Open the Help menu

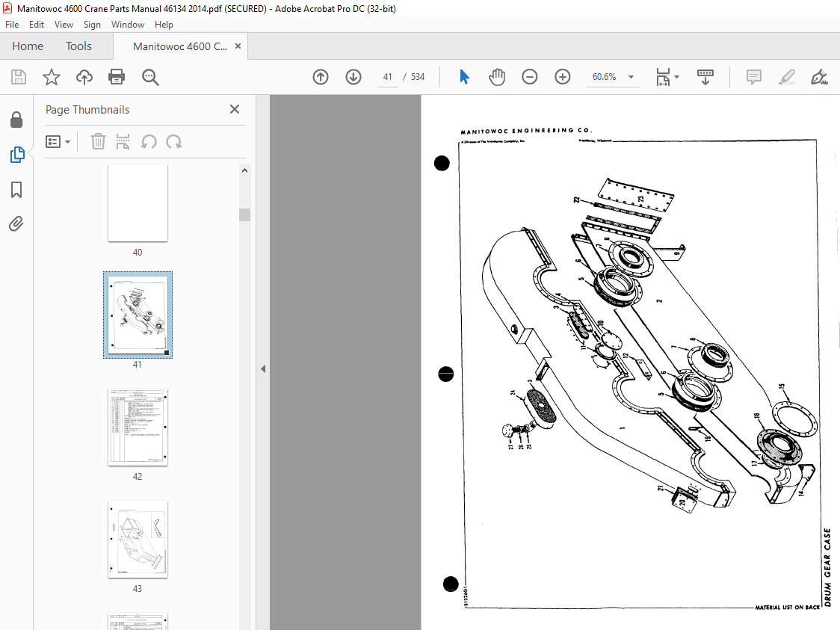[x=164, y=25]
